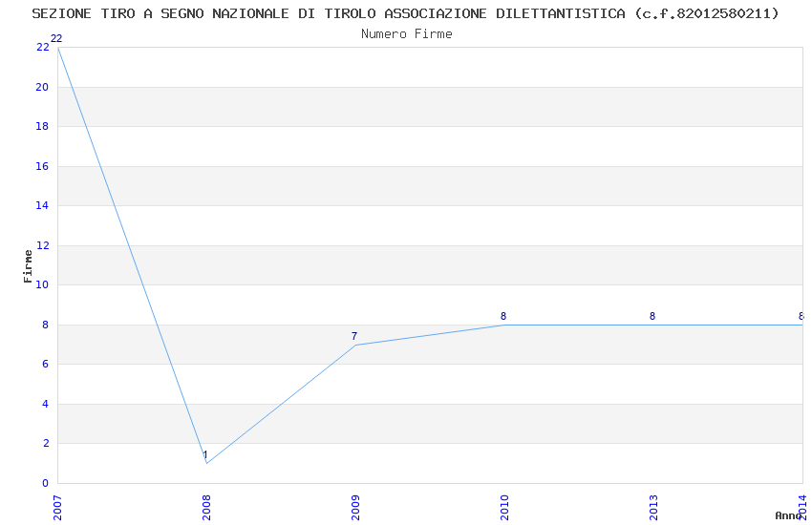This screenshot has width=812, height=525.
Task: Click the data label 8 above 2010
Action: tap(503, 316)
